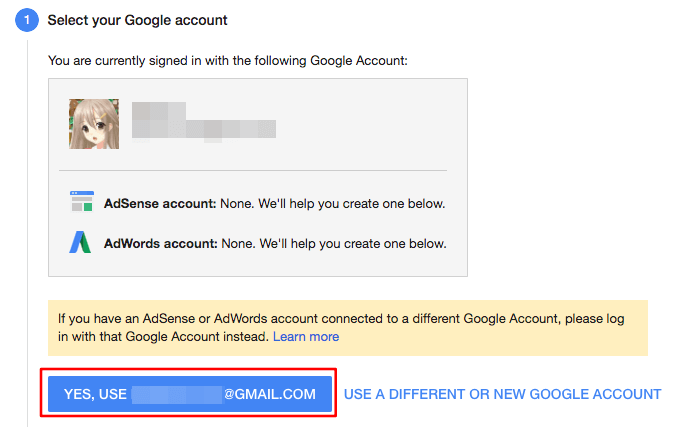Viewport: 674px width, 427px height.
Task: Click the profile avatar picture
Action: pos(94,124)
